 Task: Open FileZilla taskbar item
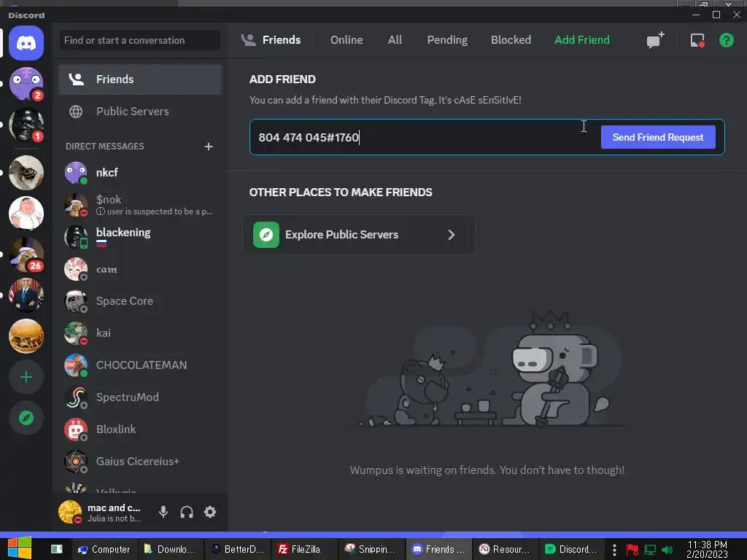coord(304,550)
